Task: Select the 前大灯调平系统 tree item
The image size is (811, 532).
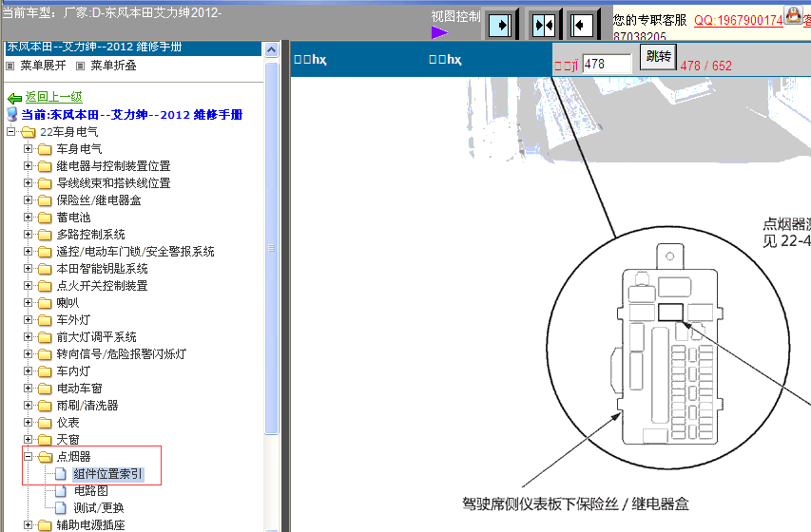Action: (x=96, y=337)
